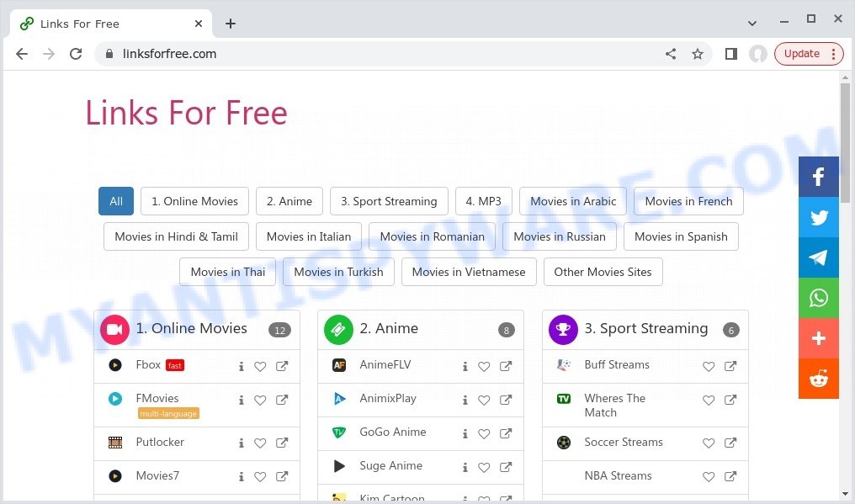This screenshot has height=504, width=855.
Task: Filter by Movies in Italian
Action: 309,236
